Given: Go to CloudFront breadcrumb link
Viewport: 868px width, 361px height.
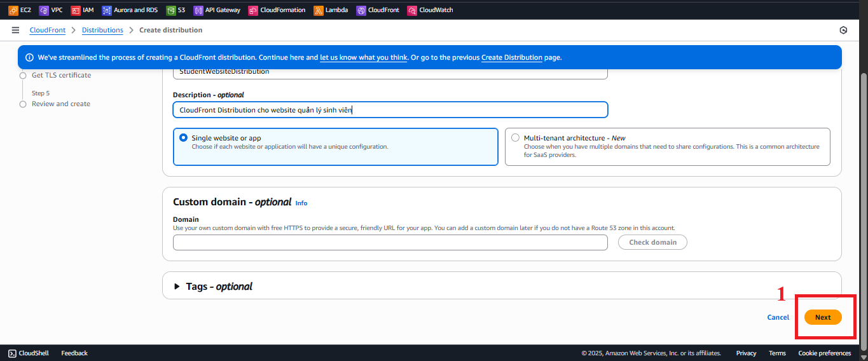Looking at the screenshot, I should click(48, 30).
